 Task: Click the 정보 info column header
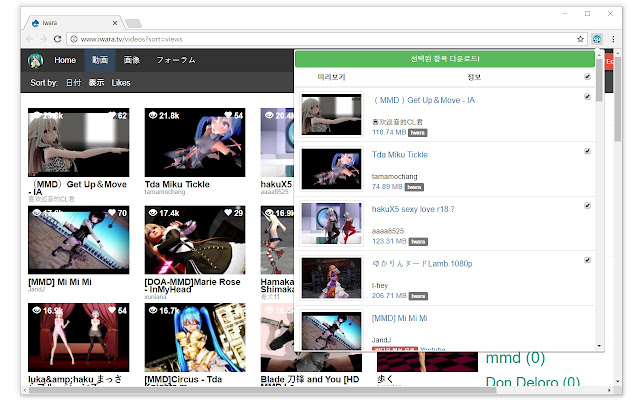click(474, 77)
